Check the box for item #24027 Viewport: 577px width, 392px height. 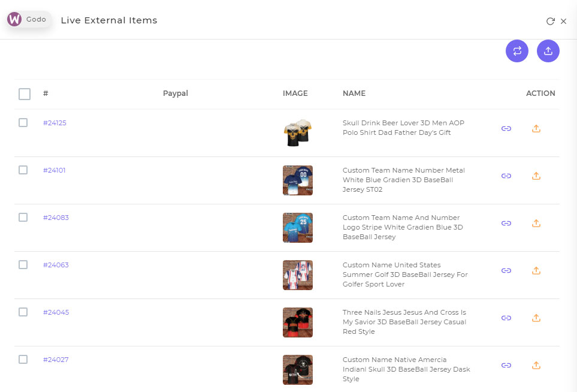(23, 359)
